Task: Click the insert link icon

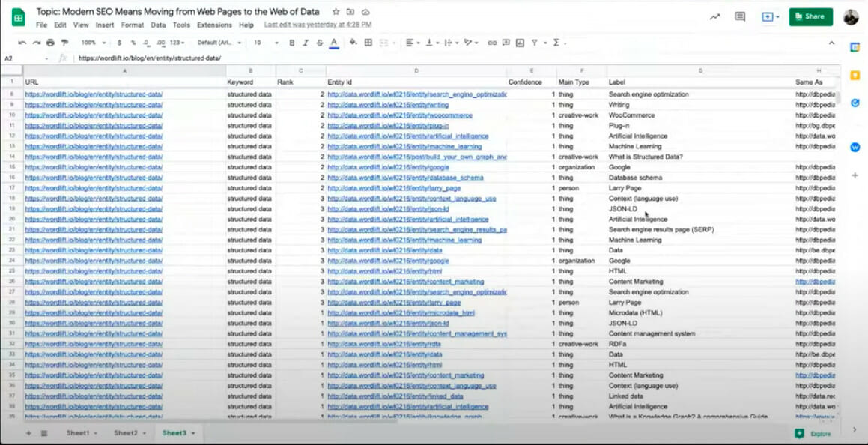Action: pyautogui.click(x=492, y=43)
